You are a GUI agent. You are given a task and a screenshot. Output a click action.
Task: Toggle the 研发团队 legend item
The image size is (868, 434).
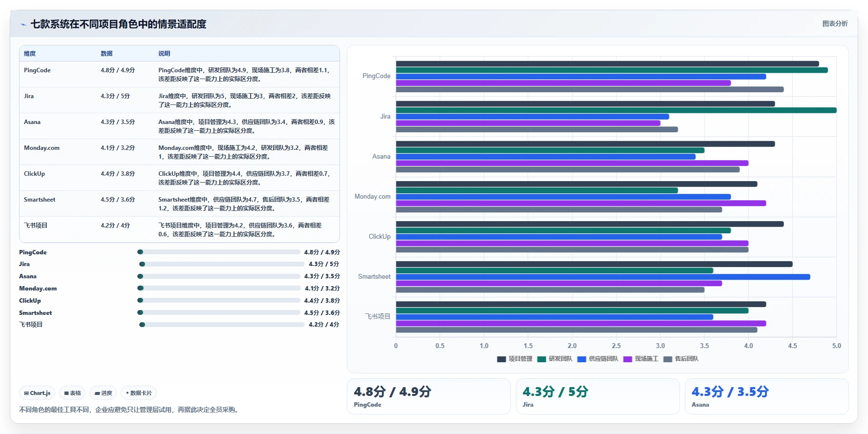(x=555, y=359)
